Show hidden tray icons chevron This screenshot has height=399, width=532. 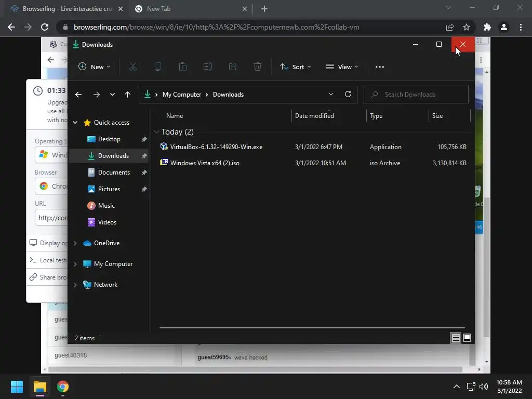(x=457, y=387)
